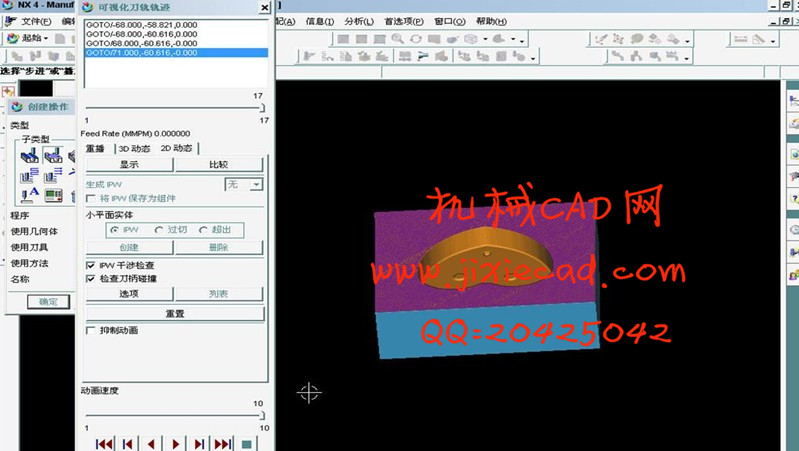This screenshot has height=451, width=799.
Task: Switch to the 重播 tab
Action: 95,148
